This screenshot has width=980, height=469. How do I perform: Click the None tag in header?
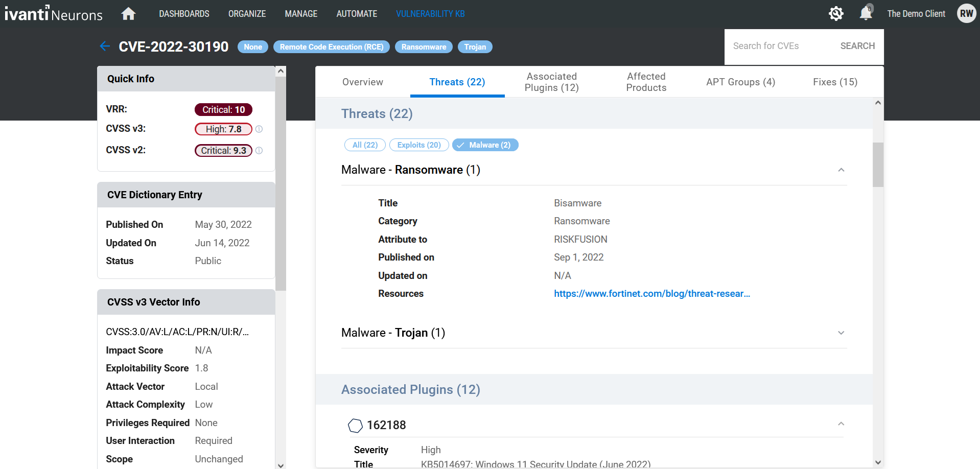click(253, 47)
